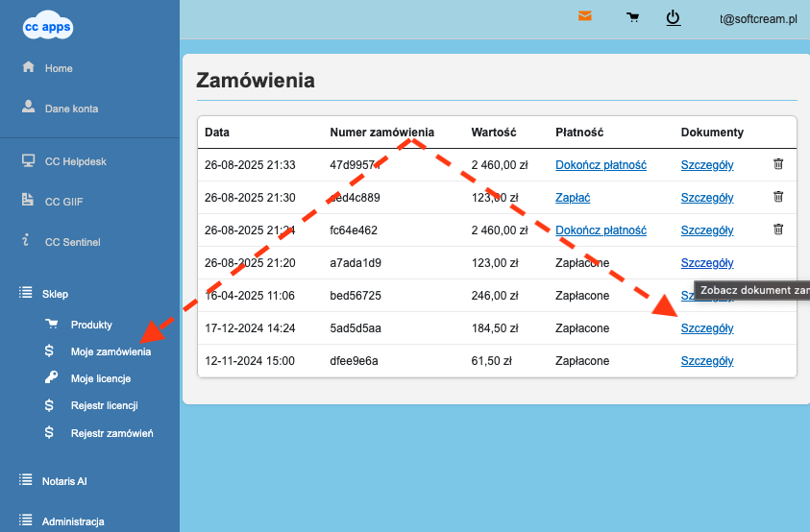
Task: Remove order ending 4c889 via trash icon
Action: (x=778, y=197)
